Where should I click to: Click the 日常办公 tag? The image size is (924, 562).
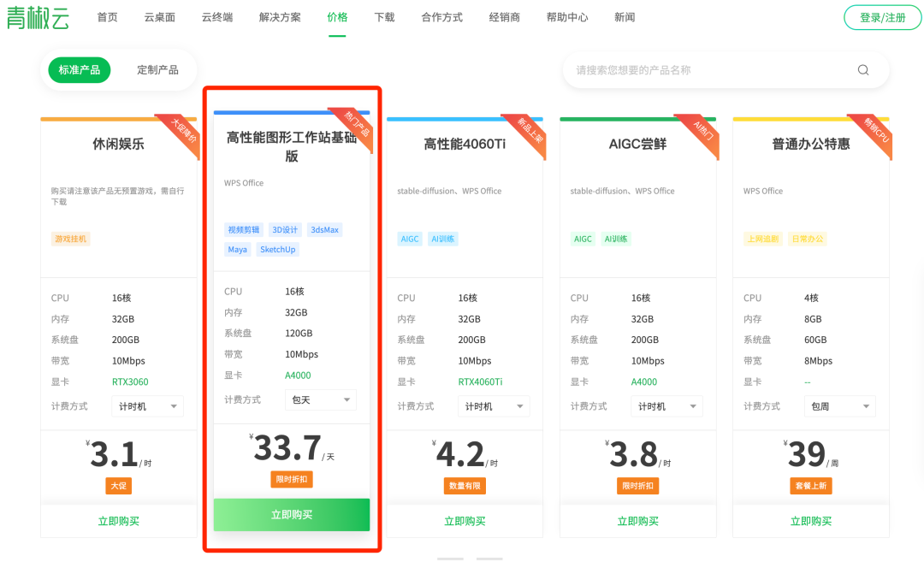click(808, 239)
